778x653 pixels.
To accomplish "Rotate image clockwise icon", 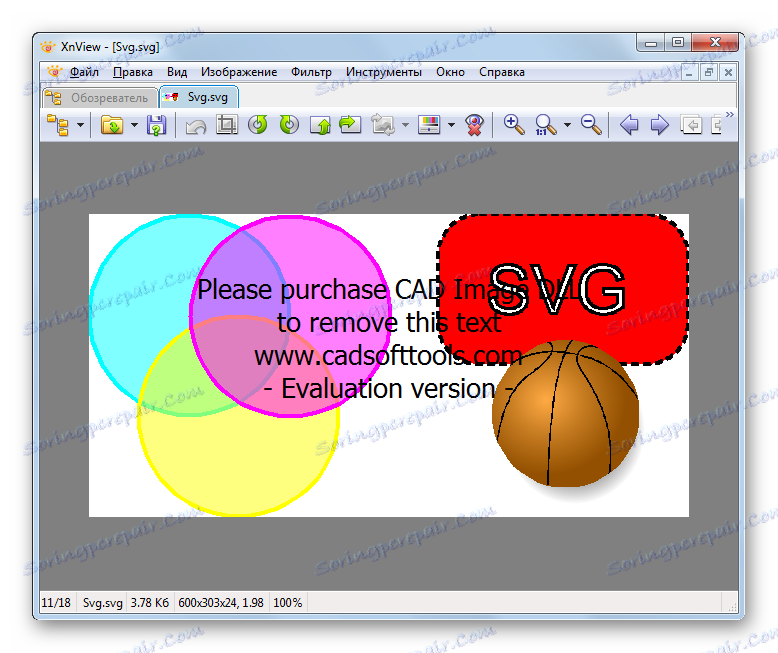I will pos(289,125).
